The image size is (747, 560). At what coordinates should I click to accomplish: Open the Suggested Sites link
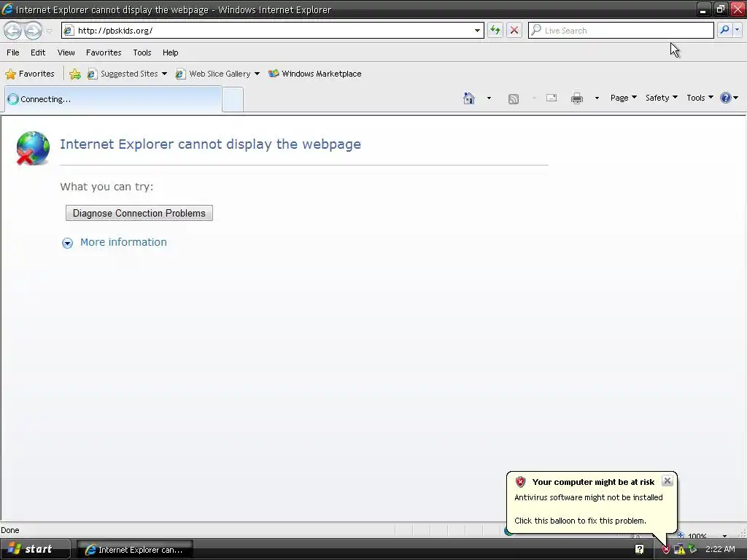pyautogui.click(x=127, y=74)
